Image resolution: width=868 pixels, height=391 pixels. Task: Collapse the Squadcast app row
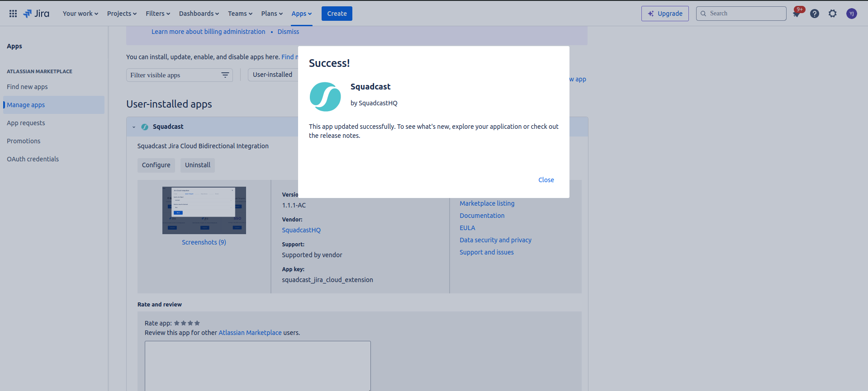[134, 127]
